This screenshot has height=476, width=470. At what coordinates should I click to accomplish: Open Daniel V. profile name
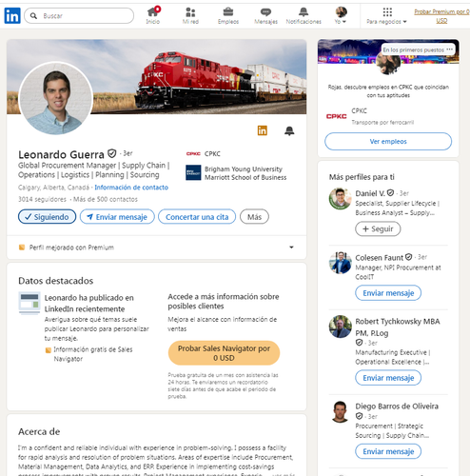370,193
